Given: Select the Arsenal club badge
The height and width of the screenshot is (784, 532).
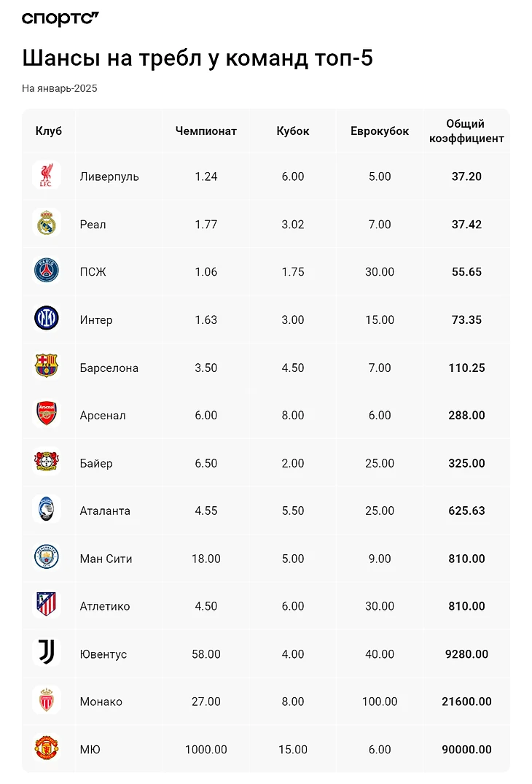Looking at the screenshot, I should (x=47, y=414).
